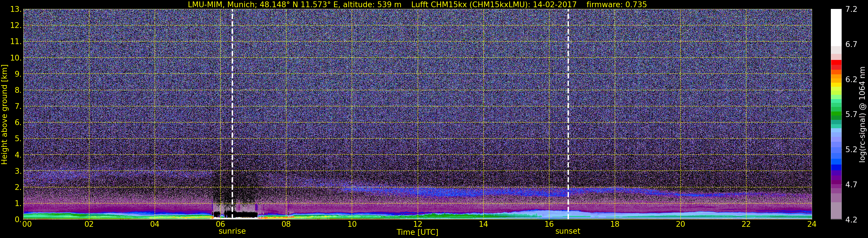The width and height of the screenshot is (868, 238).
Task: Click the white dashed sunset marker line
Action: (x=568, y=114)
